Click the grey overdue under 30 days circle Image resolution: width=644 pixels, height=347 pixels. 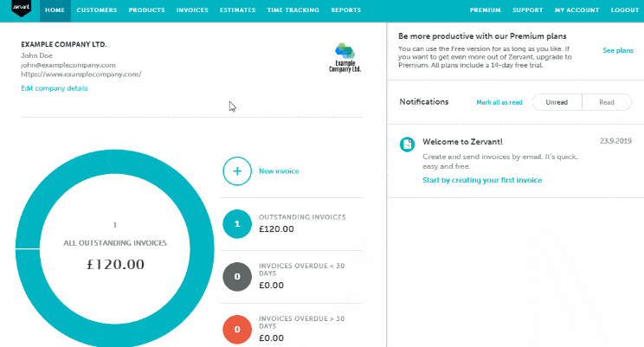(237, 277)
